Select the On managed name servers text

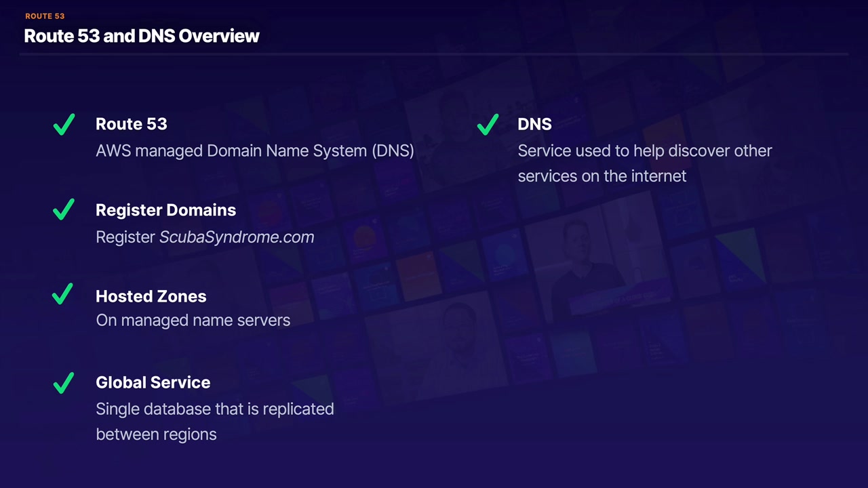pyautogui.click(x=193, y=320)
